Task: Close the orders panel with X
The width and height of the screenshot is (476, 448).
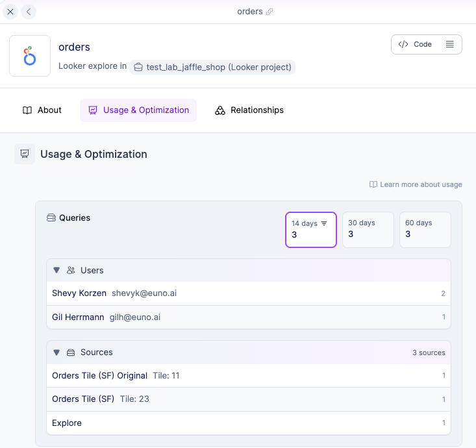Action: coord(10,12)
